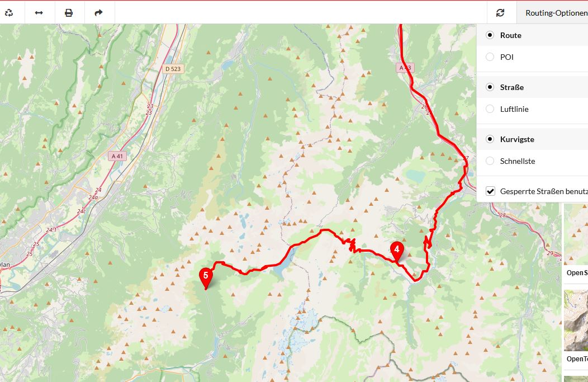Click the share arrow toolbar icon
588x382 pixels.
tap(98, 13)
